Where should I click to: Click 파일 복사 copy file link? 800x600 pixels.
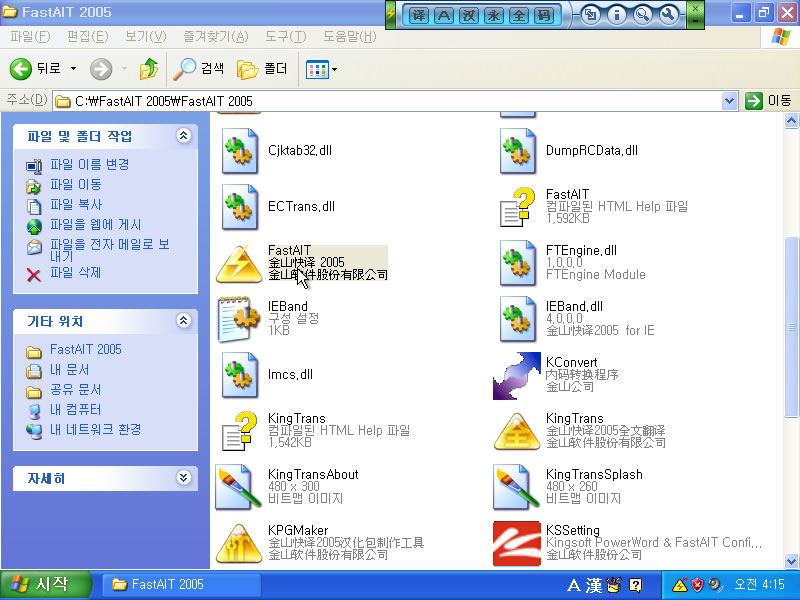tap(76, 205)
